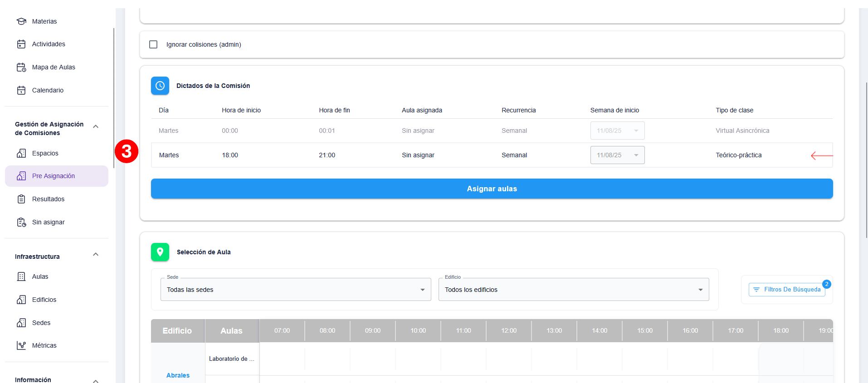The width and height of the screenshot is (868, 383).
Task: Click the Tipo de clase column header
Action: (734, 110)
